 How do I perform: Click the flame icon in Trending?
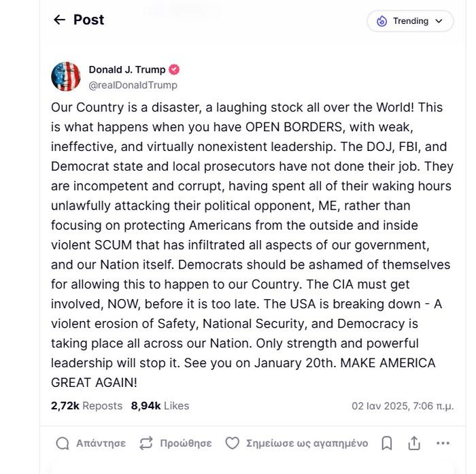tap(381, 21)
